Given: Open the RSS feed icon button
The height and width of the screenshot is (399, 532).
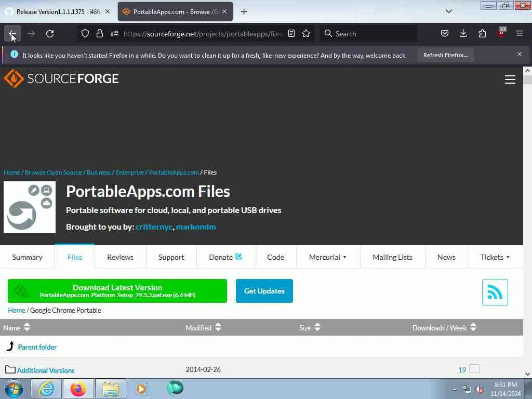Looking at the screenshot, I should tap(495, 292).
